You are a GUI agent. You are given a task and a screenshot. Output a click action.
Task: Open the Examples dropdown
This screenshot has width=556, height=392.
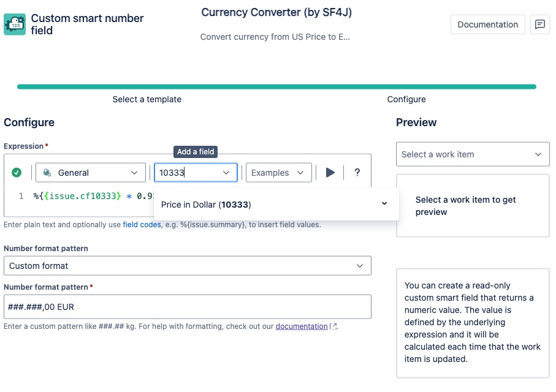coord(278,173)
